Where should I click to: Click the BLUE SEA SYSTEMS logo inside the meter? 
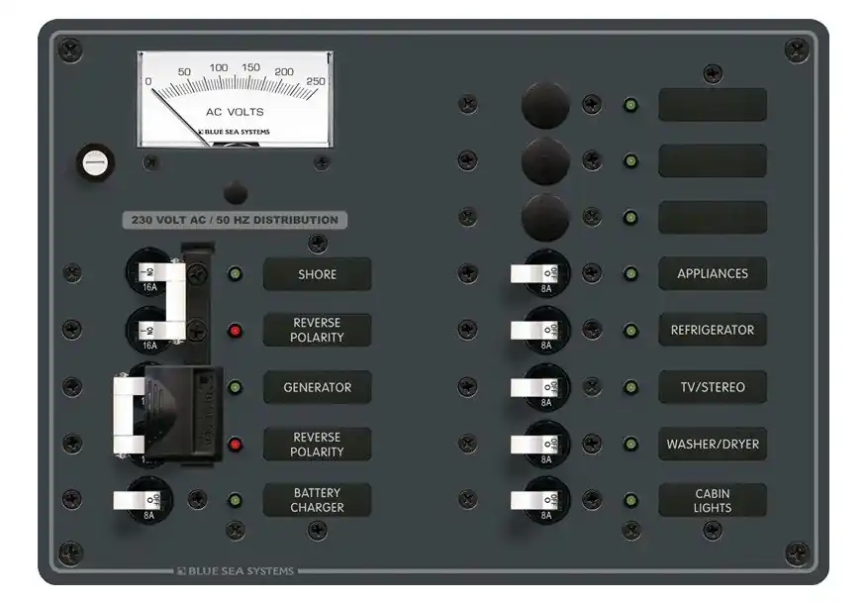click(234, 132)
